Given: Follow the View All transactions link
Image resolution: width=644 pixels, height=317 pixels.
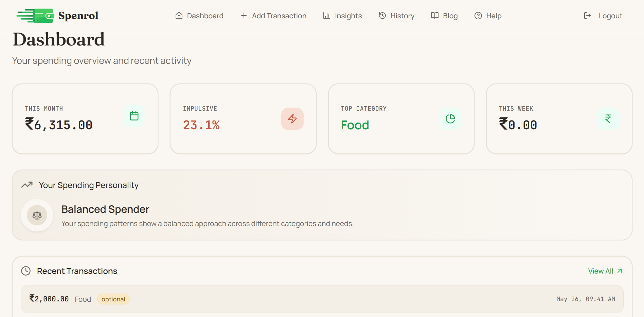Looking at the screenshot, I should [x=605, y=271].
